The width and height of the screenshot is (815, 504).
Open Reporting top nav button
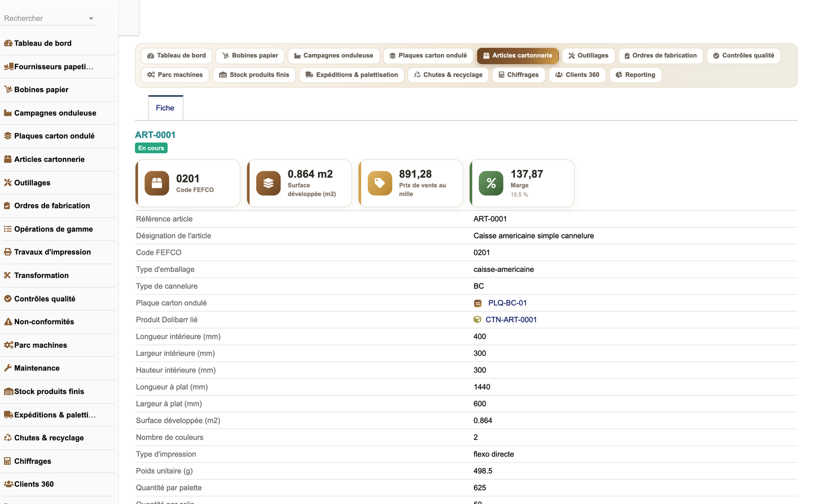[636, 75]
